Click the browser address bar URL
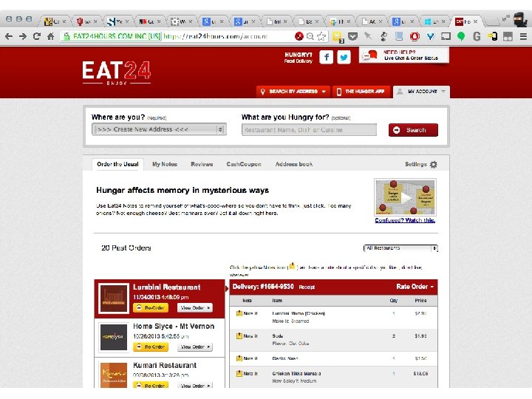The width and height of the screenshot is (532, 399). click(x=216, y=36)
